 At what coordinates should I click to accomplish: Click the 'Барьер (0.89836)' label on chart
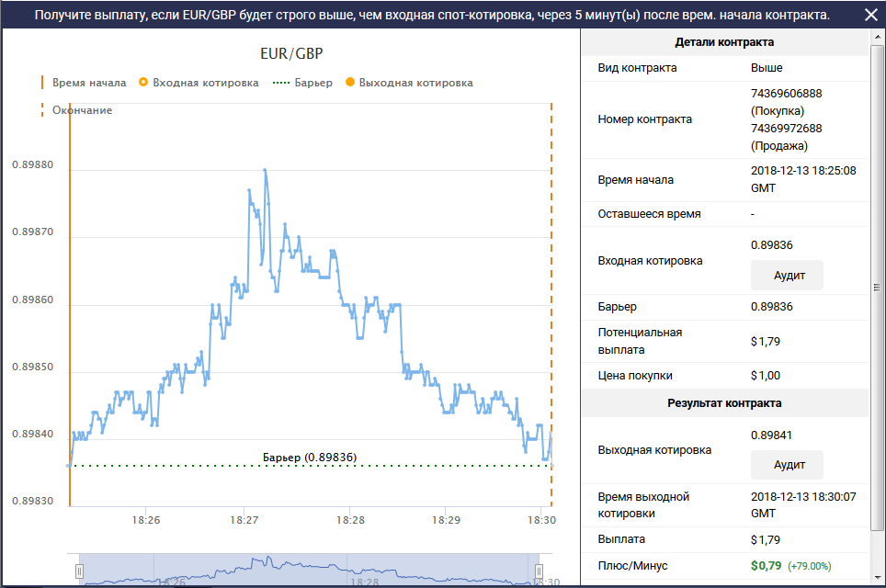point(310,457)
